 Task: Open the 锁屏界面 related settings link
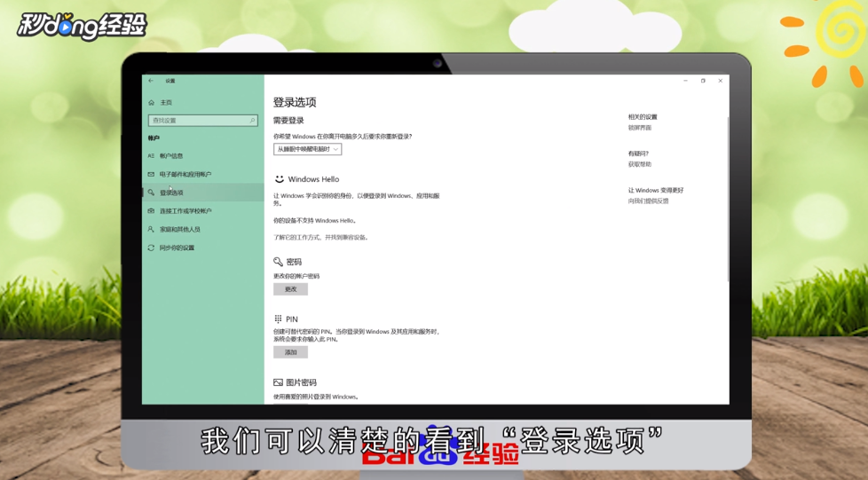640,128
